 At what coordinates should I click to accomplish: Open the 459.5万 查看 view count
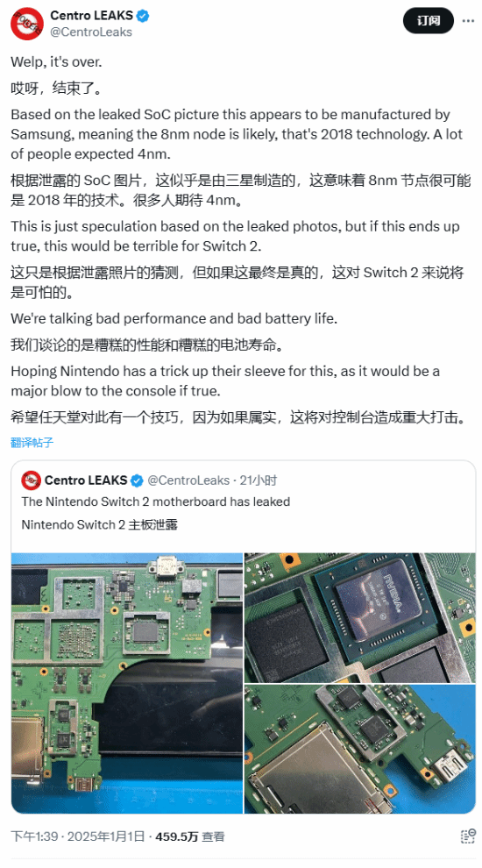(x=190, y=836)
